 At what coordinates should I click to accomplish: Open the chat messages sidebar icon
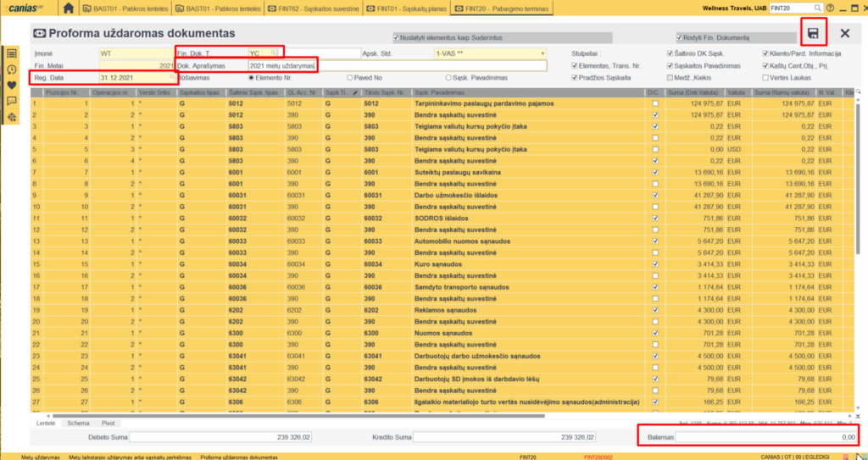coord(12,101)
